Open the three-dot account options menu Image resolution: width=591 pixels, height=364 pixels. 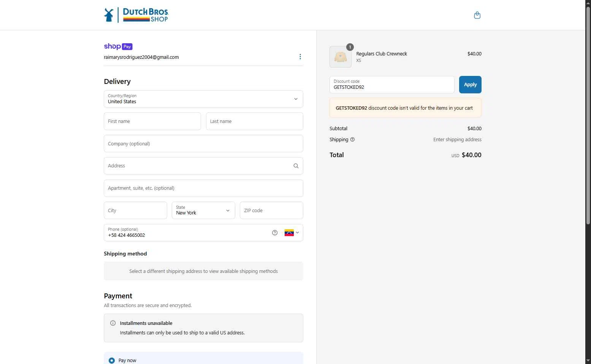coord(300,57)
